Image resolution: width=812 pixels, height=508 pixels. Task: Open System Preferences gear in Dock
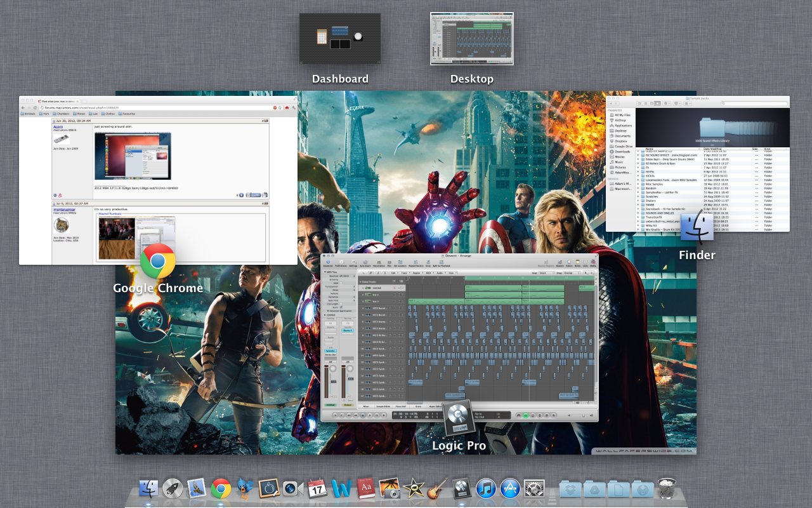click(535, 488)
